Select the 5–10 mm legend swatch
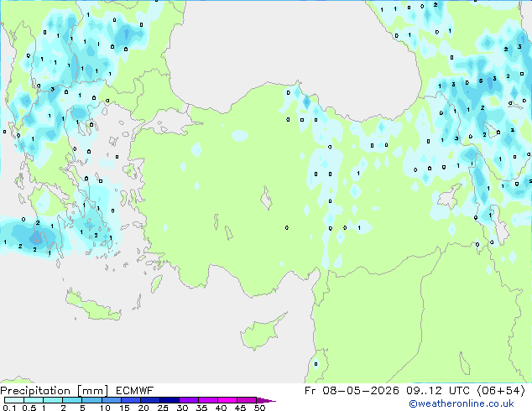Image resolution: width=532 pixels, height=411 pixels. pyautogui.click(x=91, y=400)
